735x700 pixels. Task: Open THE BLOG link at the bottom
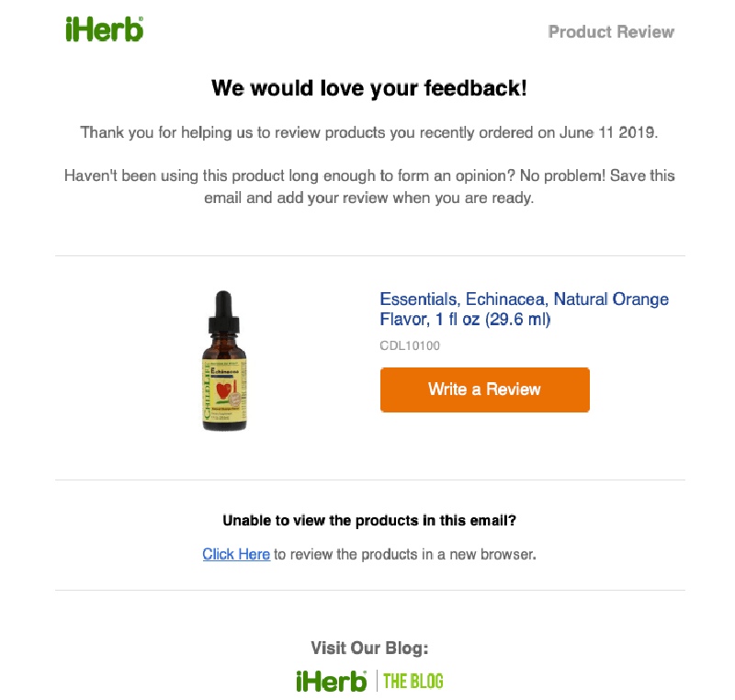tap(413, 681)
